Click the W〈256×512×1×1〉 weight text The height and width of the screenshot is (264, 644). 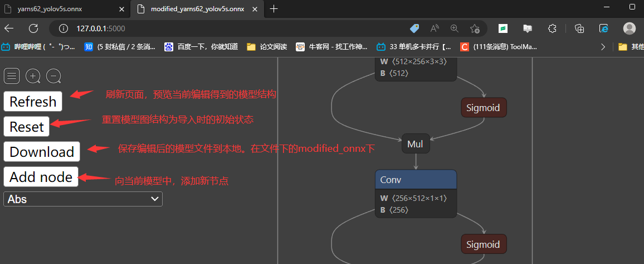413,198
